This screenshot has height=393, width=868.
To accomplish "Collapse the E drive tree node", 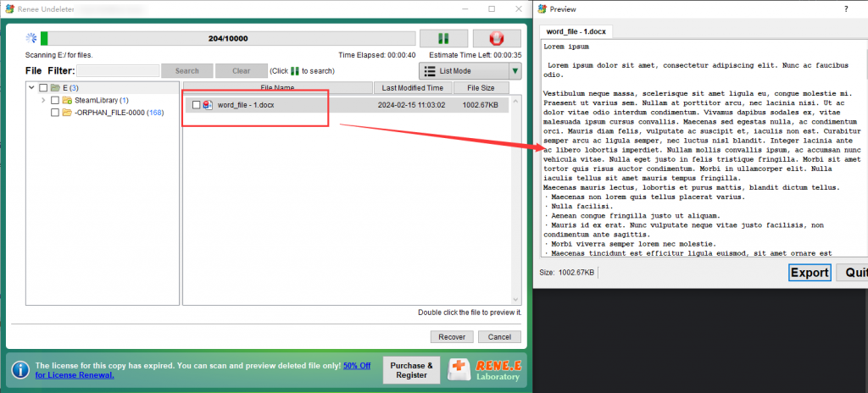I will coord(31,88).
